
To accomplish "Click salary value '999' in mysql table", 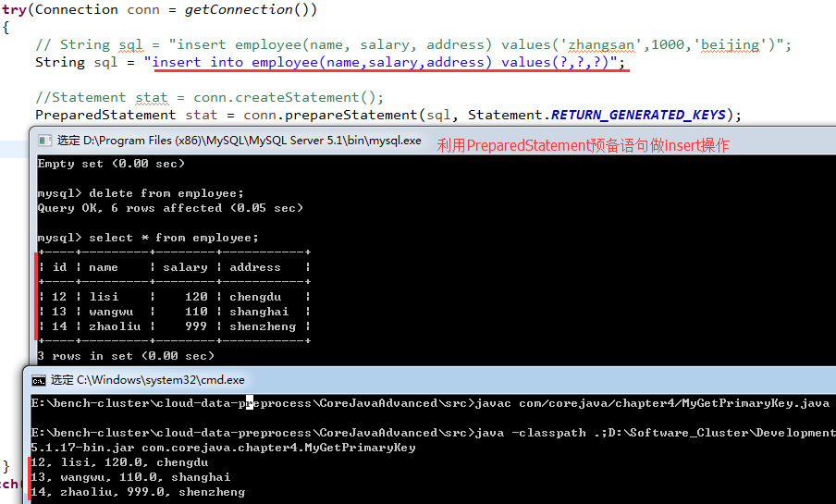I will click(196, 326).
